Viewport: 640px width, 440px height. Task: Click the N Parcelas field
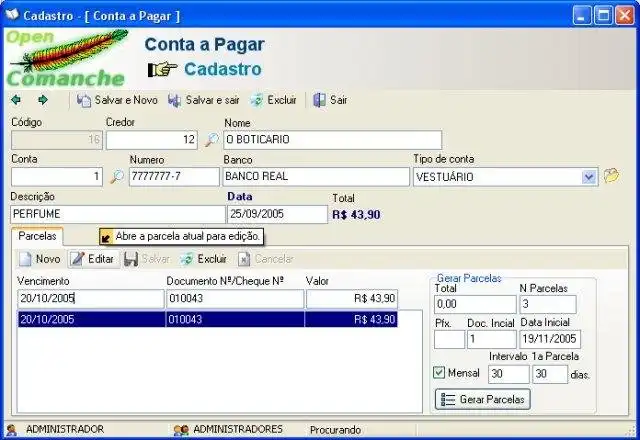click(x=548, y=304)
